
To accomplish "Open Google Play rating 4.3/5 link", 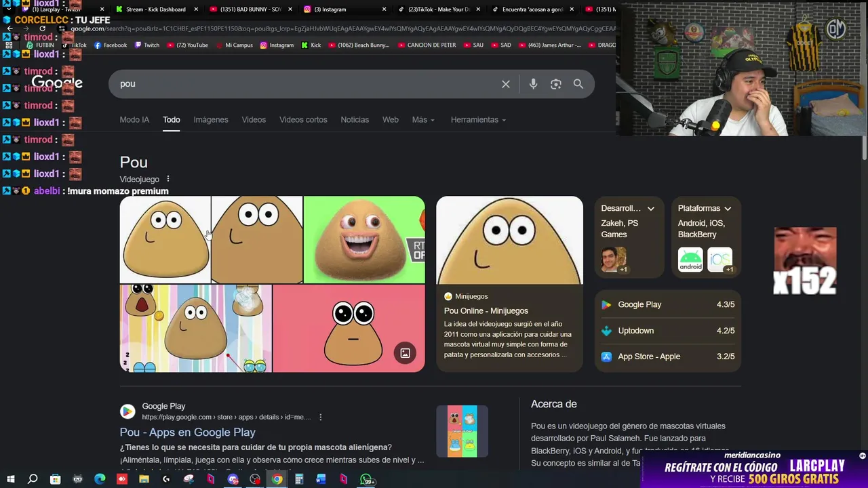I will pyautogui.click(x=668, y=305).
